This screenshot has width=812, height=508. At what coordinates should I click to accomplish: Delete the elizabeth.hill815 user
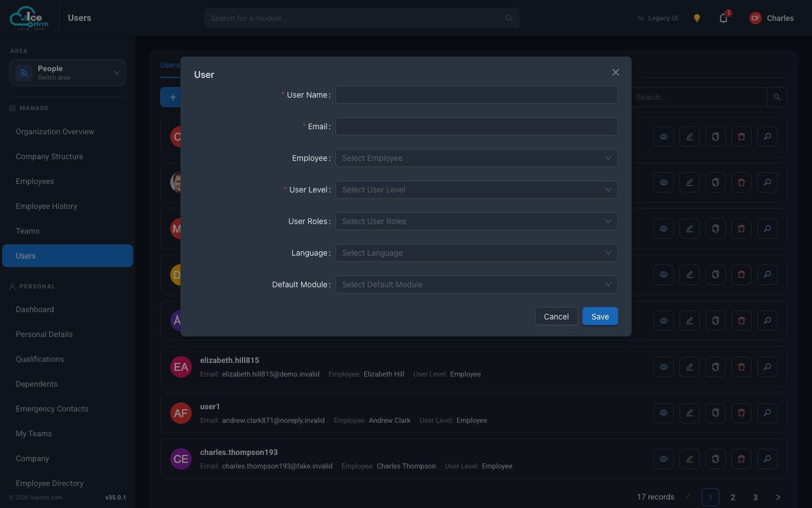click(742, 367)
